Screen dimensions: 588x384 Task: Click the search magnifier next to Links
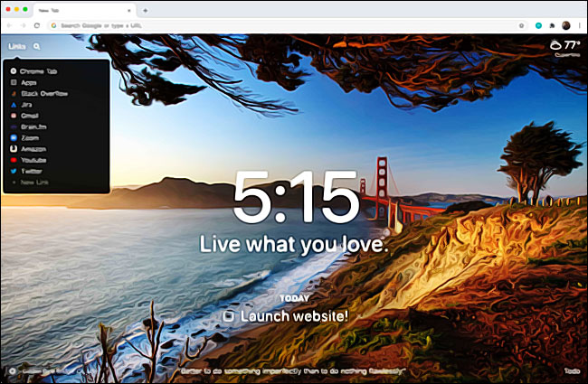click(36, 46)
